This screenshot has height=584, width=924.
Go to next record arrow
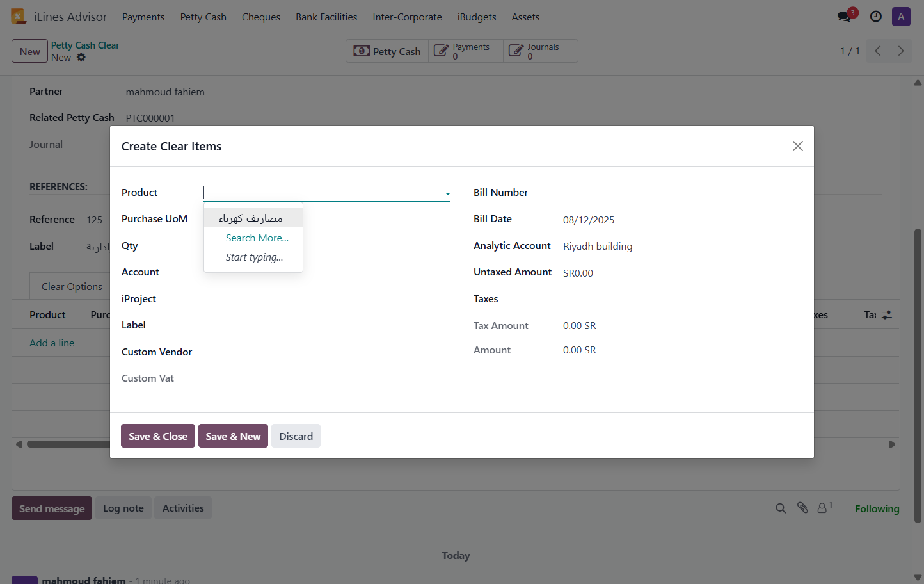[901, 51]
